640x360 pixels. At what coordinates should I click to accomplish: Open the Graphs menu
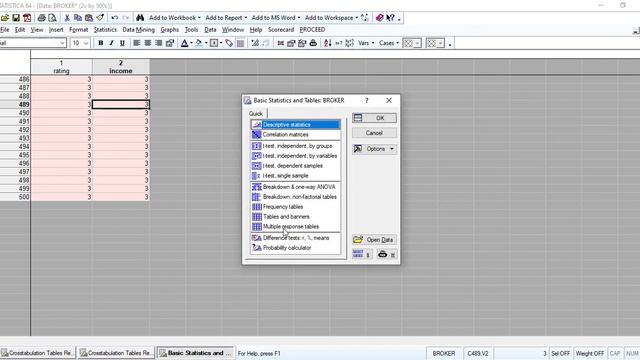169,30
